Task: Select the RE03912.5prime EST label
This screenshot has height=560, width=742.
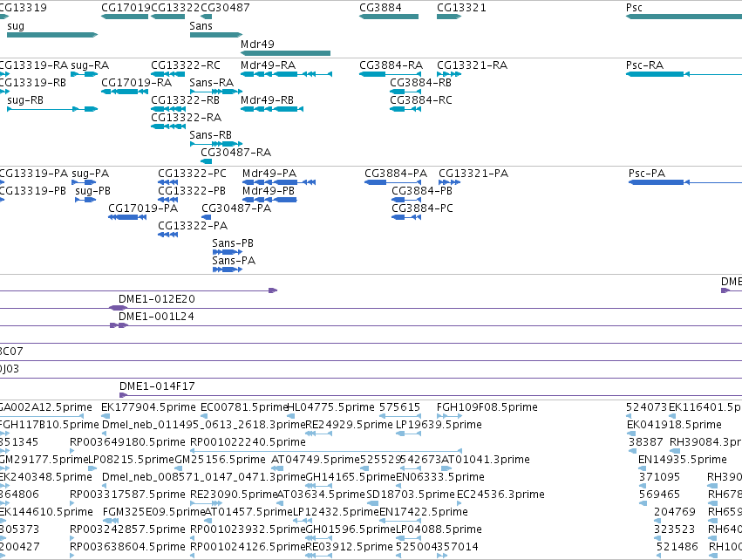Action: point(350,547)
